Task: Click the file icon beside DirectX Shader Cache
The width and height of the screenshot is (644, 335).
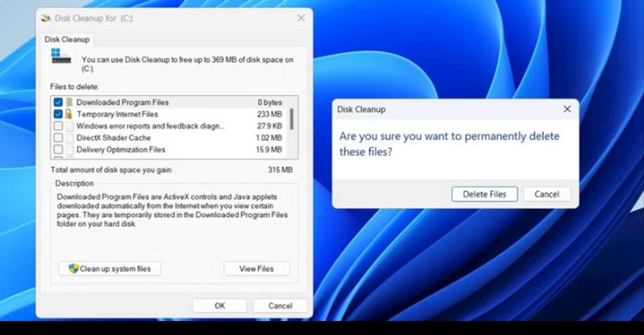Action: coord(70,138)
